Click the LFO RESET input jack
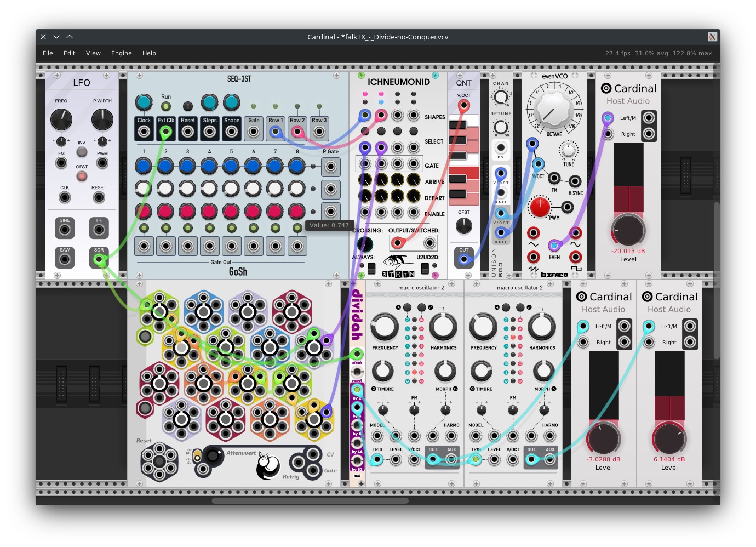 (x=99, y=197)
